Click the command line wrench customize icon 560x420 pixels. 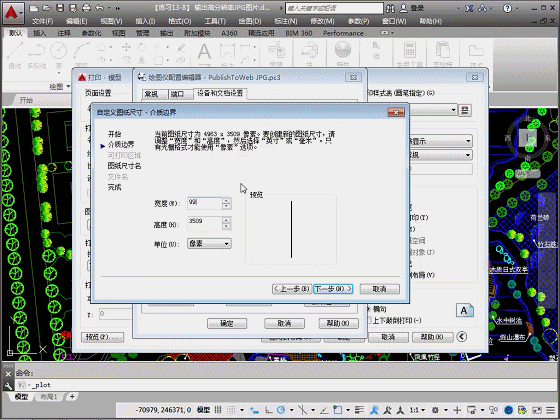(8, 386)
